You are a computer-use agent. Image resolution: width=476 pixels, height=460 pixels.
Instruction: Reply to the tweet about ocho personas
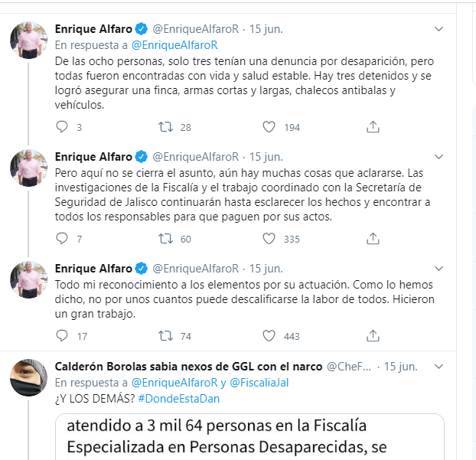(x=62, y=126)
